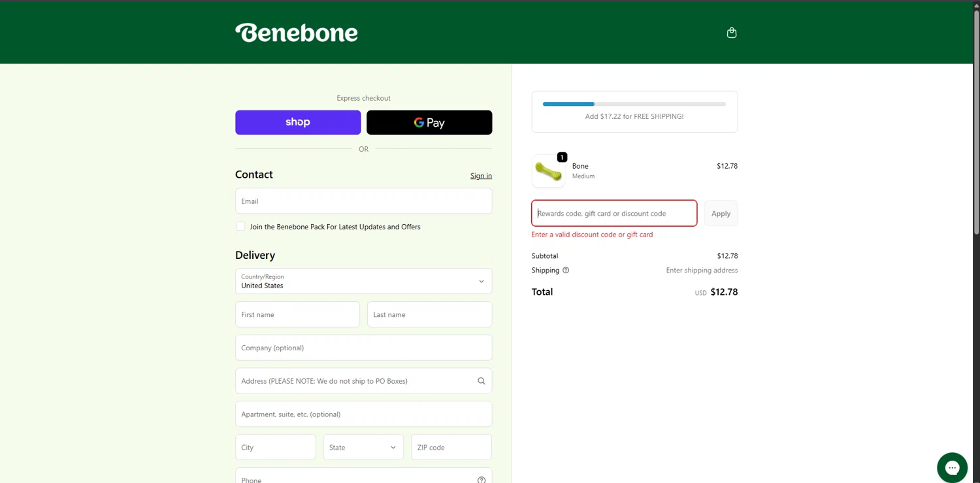Click the shipping help question mark icon
The width and height of the screenshot is (980, 483).
pyautogui.click(x=566, y=271)
